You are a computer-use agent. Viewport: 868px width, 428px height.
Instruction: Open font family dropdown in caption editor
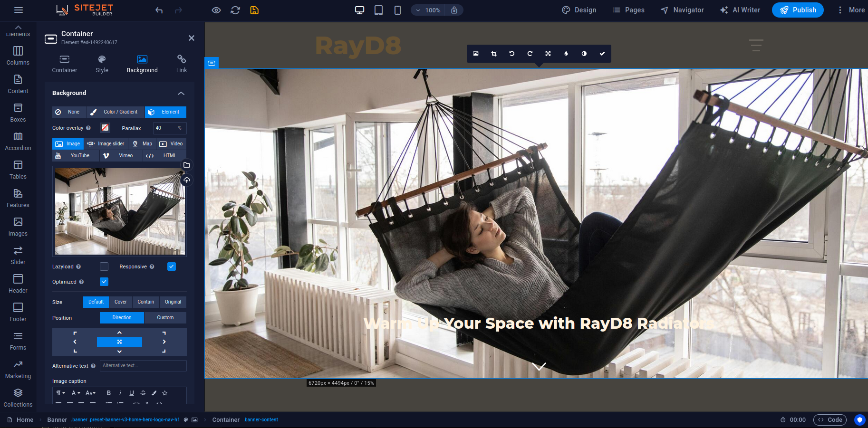tap(76, 393)
